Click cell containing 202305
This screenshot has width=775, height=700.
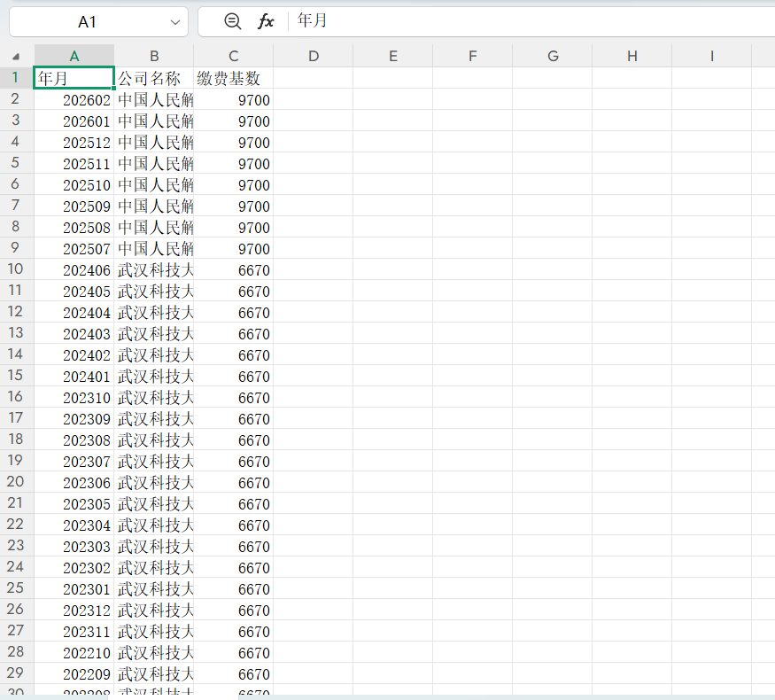[74, 503]
